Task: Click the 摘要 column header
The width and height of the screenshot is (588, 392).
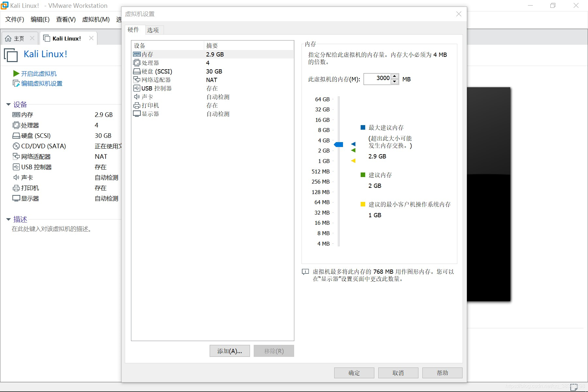Action: [x=249, y=45]
